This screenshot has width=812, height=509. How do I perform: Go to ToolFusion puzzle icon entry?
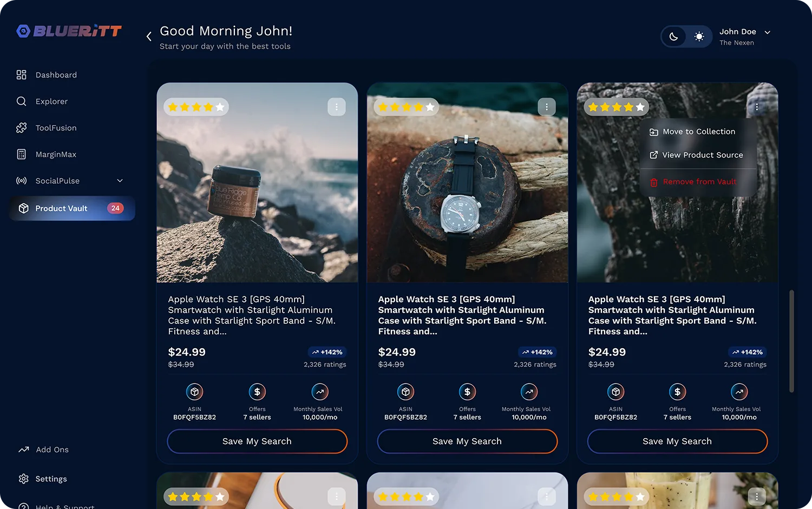47,128
